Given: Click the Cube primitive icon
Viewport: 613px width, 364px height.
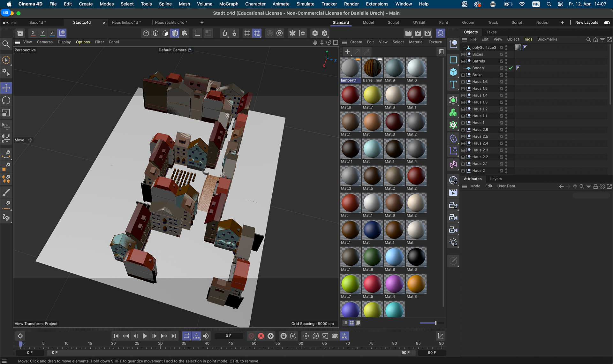Looking at the screenshot, I should pyautogui.click(x=453, y=72).
